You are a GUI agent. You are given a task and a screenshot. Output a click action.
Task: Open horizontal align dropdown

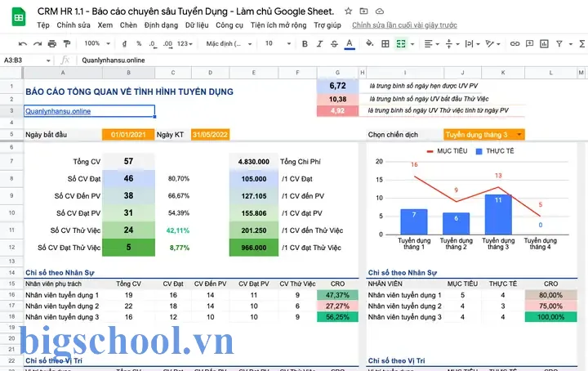pyautogui.click(x=431, y=44)
